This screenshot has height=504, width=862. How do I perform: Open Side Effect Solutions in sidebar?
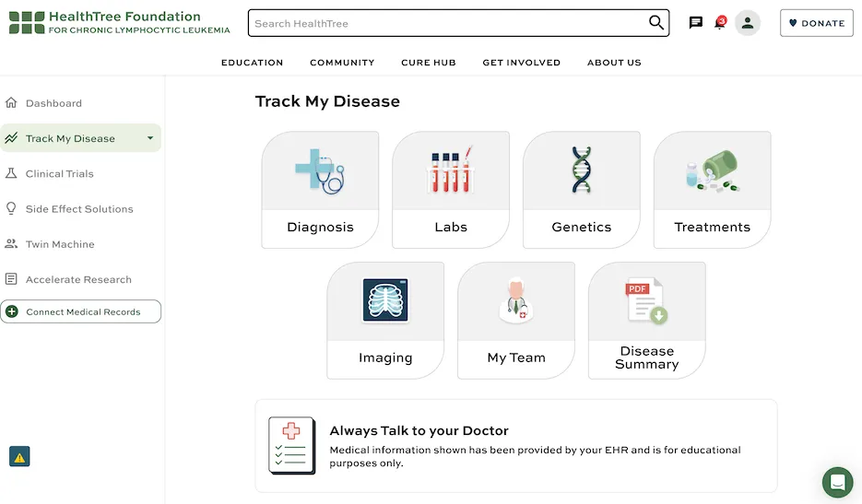[79, 209]
